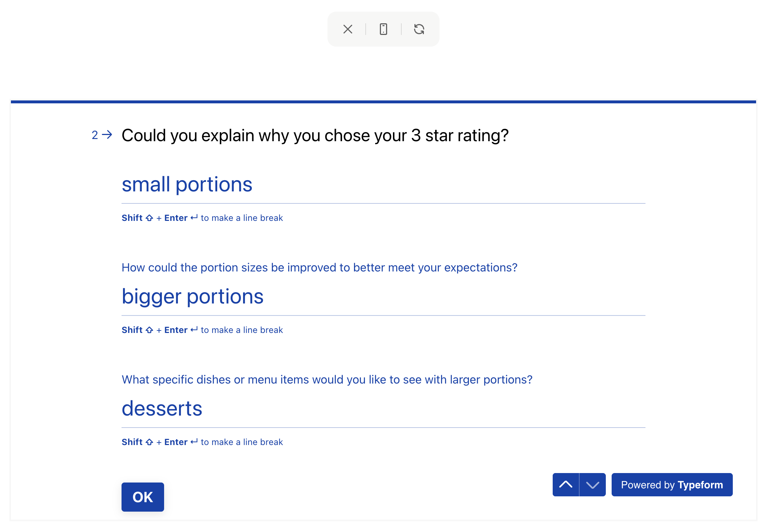This screenshot has width=767, height=532.
Task: Click the 'small portions' answer field
Action: click(x=383, y=185)
